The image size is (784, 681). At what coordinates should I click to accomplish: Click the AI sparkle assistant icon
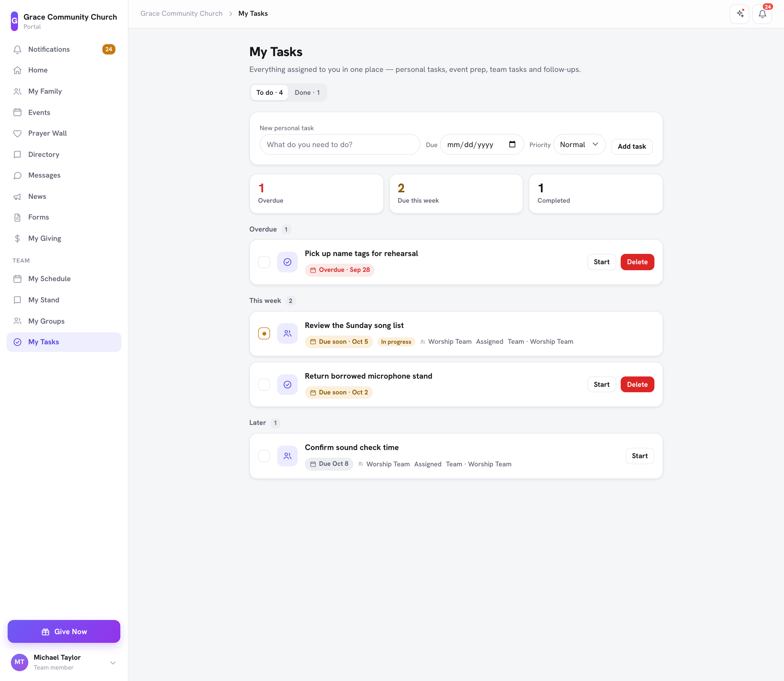point(739,14)
